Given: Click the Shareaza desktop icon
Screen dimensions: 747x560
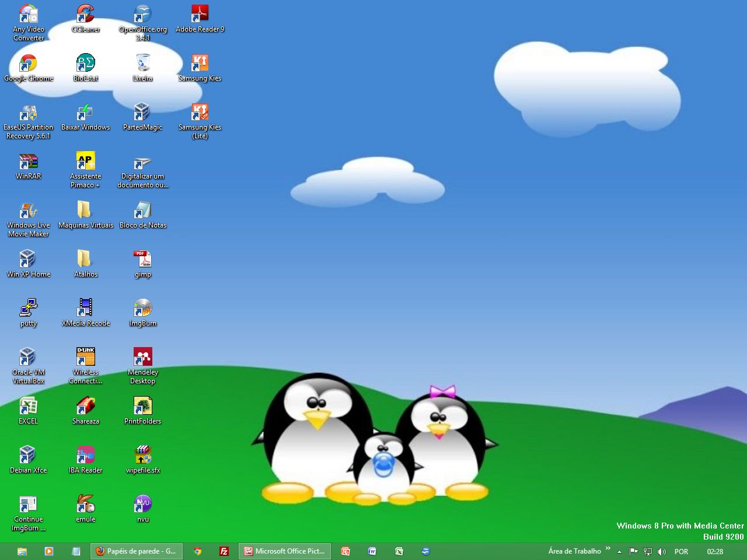Looking at the screenshot, I should (85, 406).
